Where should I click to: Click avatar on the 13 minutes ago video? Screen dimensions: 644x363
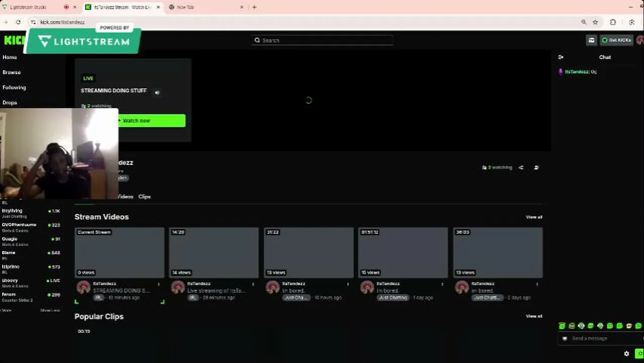pos(84,287)
